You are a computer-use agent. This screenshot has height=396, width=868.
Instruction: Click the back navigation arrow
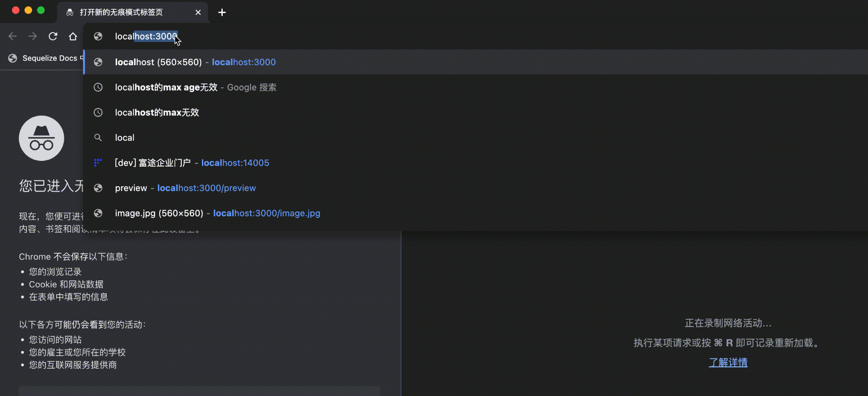pos(13,36)
